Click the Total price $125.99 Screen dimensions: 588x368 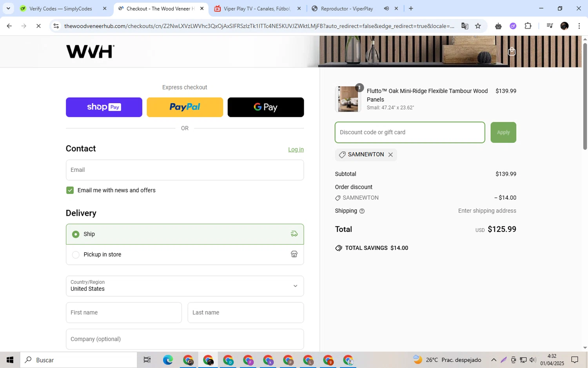pyautogui.click(x=502, y=230)
